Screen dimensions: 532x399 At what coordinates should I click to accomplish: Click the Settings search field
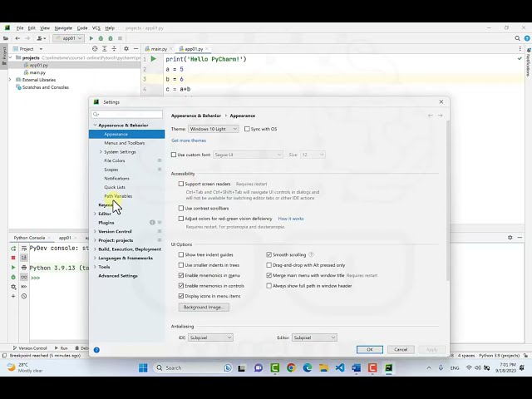[127, 115]
